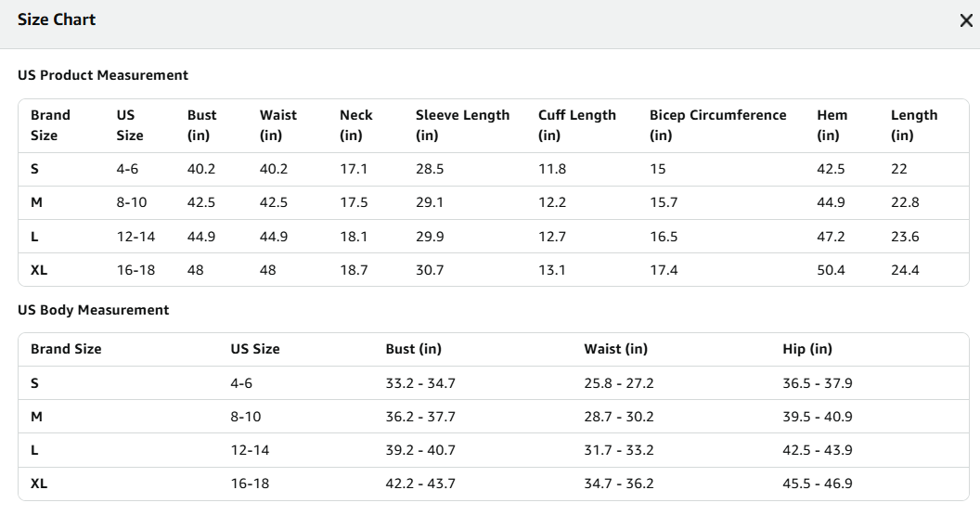Select the US Product Measurement heading
This screenshot has width=980, height=516.
pyautogui.click(x=102, y=75)
